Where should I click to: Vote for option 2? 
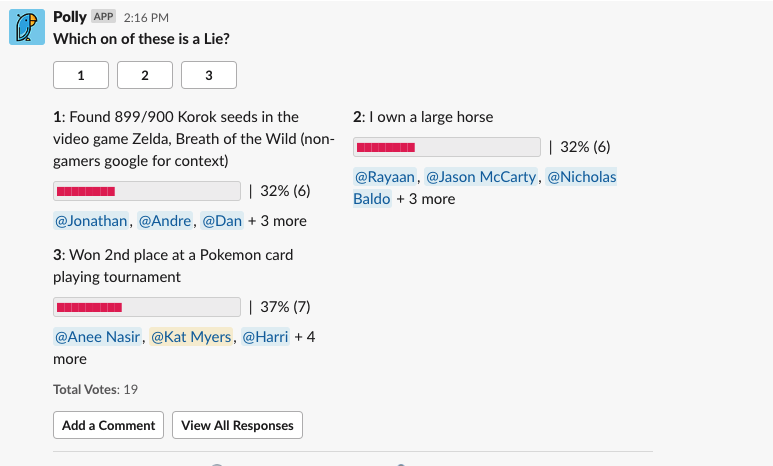pos(145,75)
